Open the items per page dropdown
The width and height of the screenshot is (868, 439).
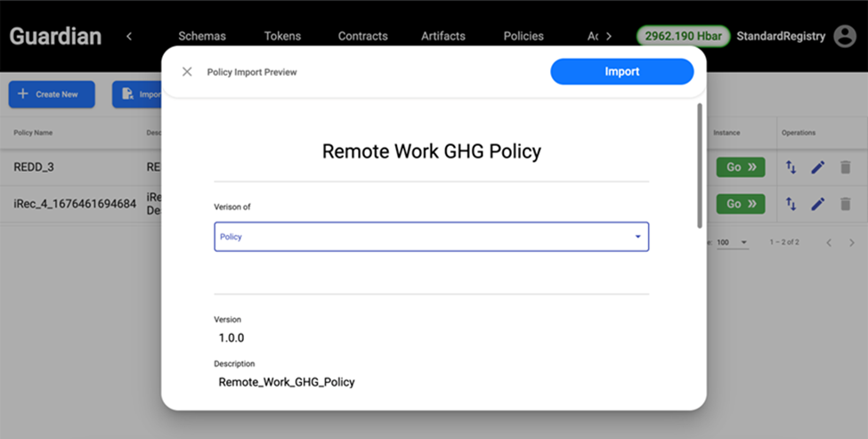[x=732, y=242]
